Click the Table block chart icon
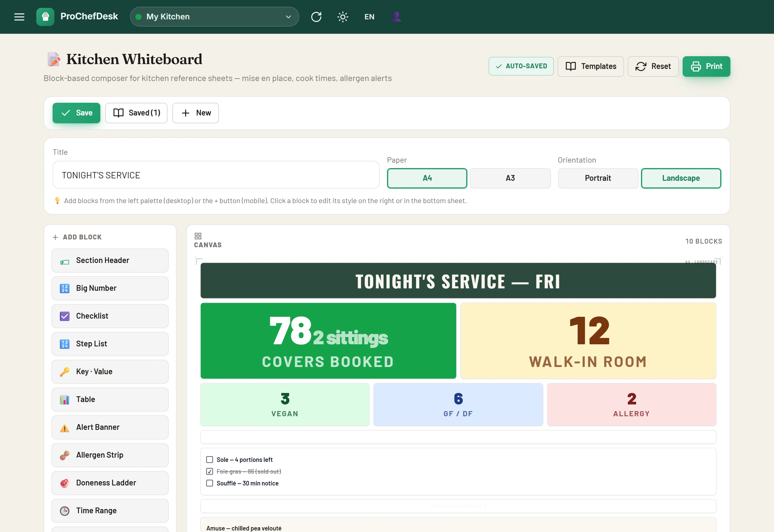This screenshot has height=532, width=774. (x=65, y=399)
